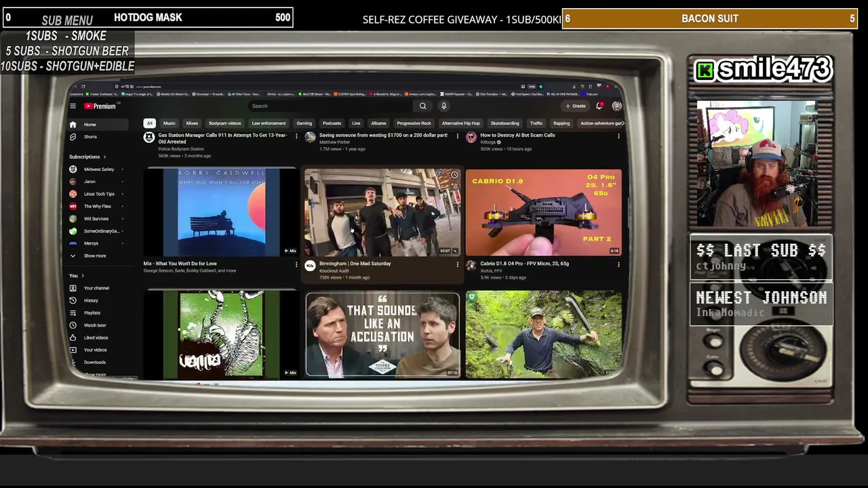Play the Bobby Caldwell mix thumbnail
The height and width of the screenshot is (488, 868).
point(220,212)
